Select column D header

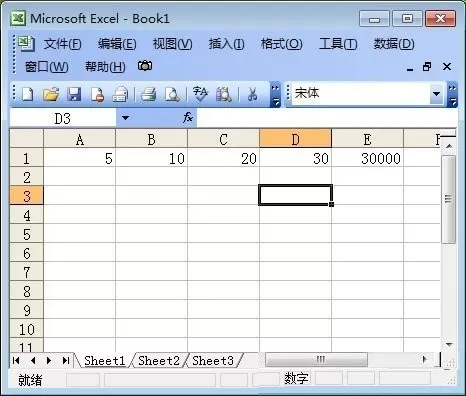pyautogui.click(x=295, y=139)
